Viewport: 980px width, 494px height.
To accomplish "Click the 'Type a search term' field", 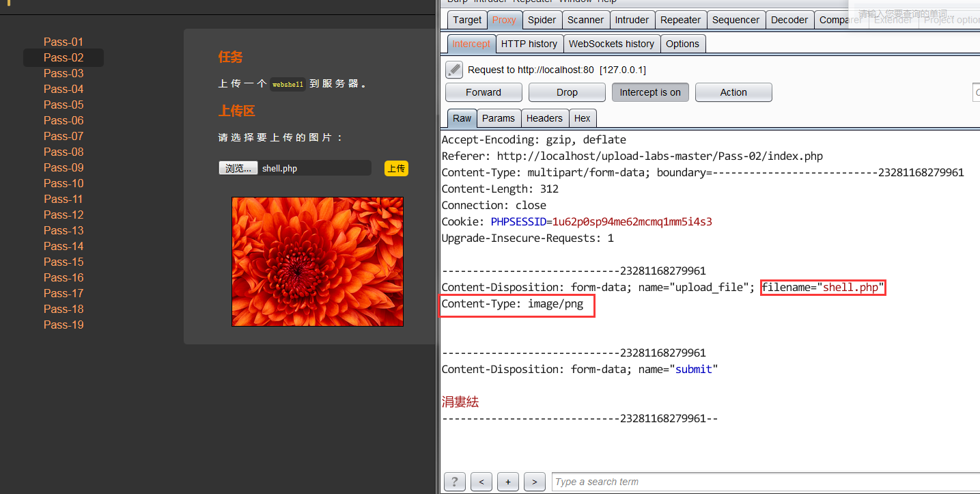I will (x=765, y=482).
